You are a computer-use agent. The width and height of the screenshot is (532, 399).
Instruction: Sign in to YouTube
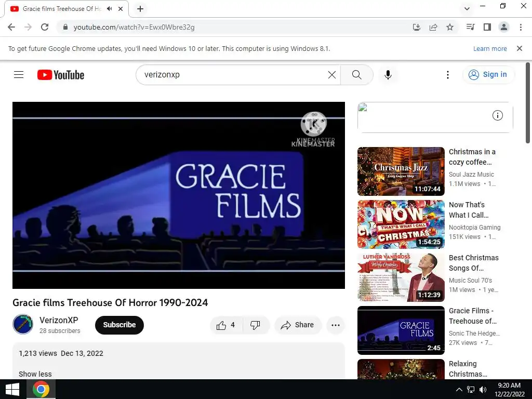tap(488, 75)
